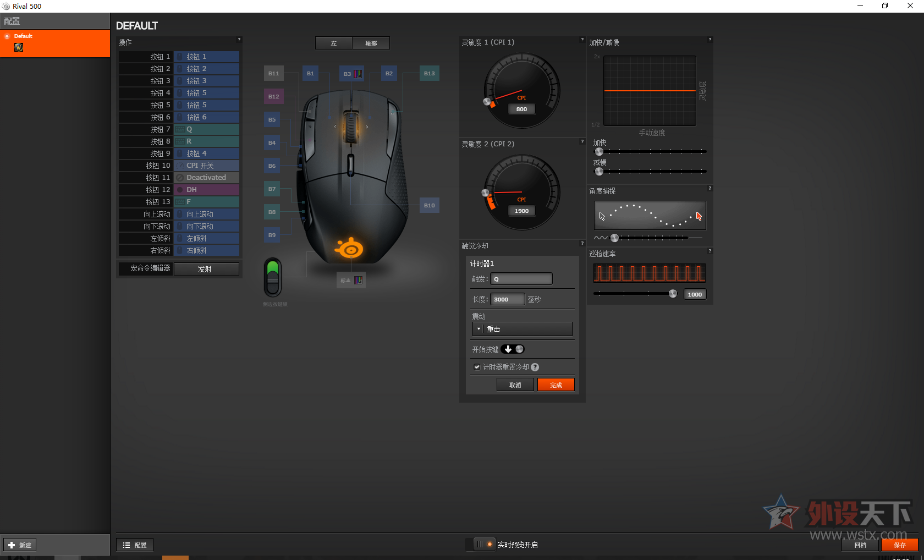Click the Deactivated icon on 按钮11 row

[x=181, y=177]
